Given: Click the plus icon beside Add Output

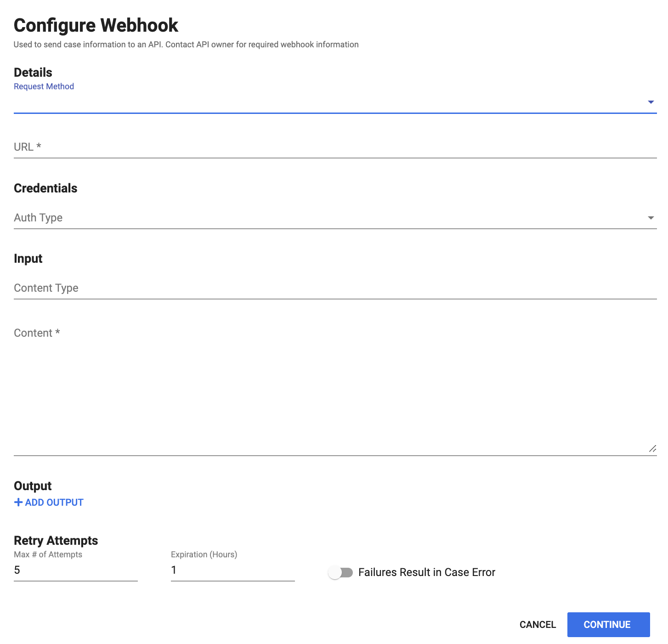Looking at the screenshot, I should point(18,502).
